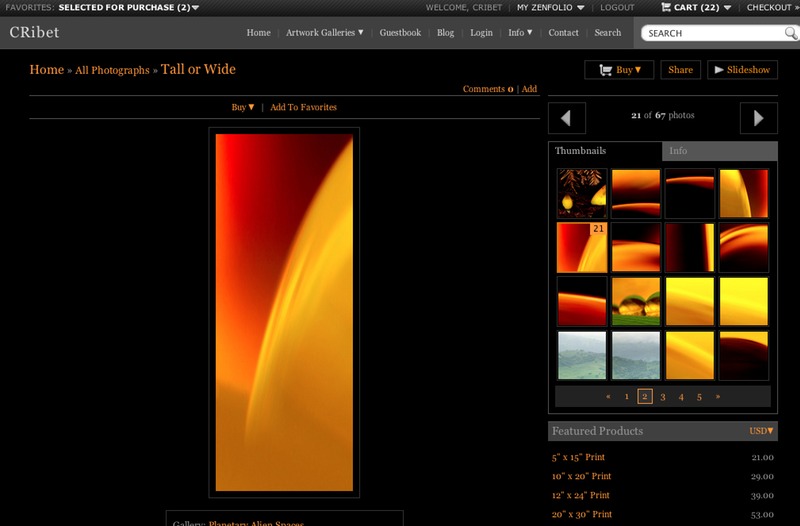Expand the Artwork Galleries menu
Viewport: 800px width, 526px height.
(324, 33)
